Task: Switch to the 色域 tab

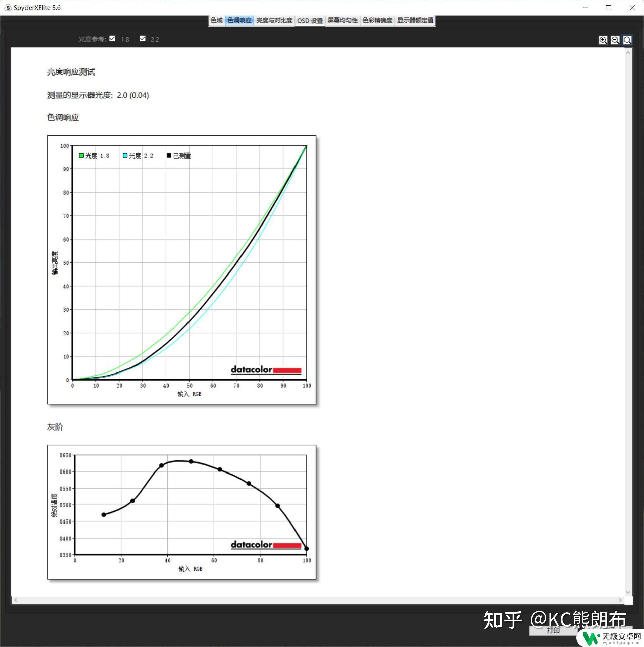Action: click(x=217, y=20)
